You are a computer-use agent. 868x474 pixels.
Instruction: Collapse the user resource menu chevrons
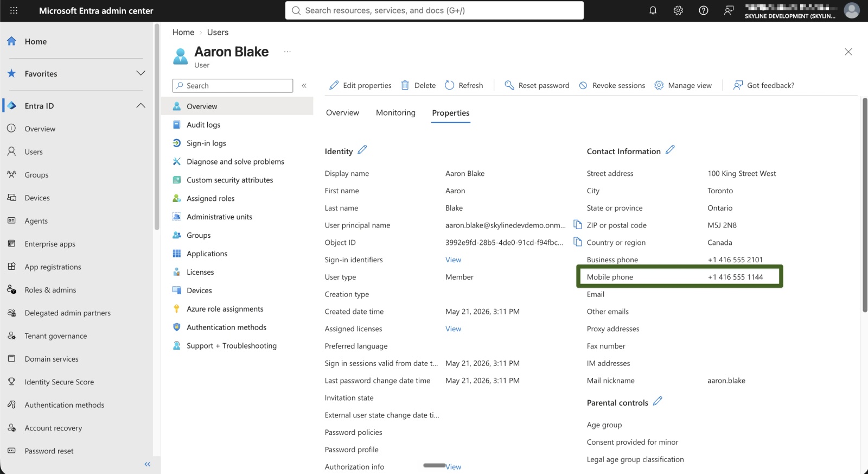pos(304,85)
